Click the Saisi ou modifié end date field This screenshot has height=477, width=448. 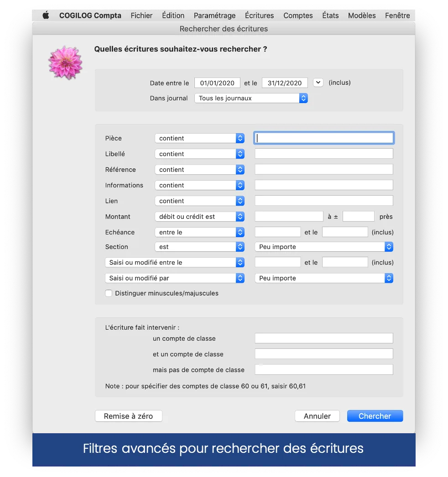[x=345, y=262]
